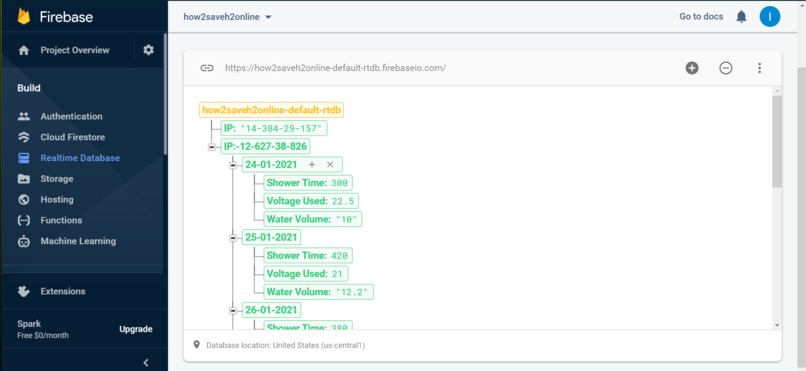Collapse the 25-01-2021 node
806x371 pixels.
tap(233, 238)
